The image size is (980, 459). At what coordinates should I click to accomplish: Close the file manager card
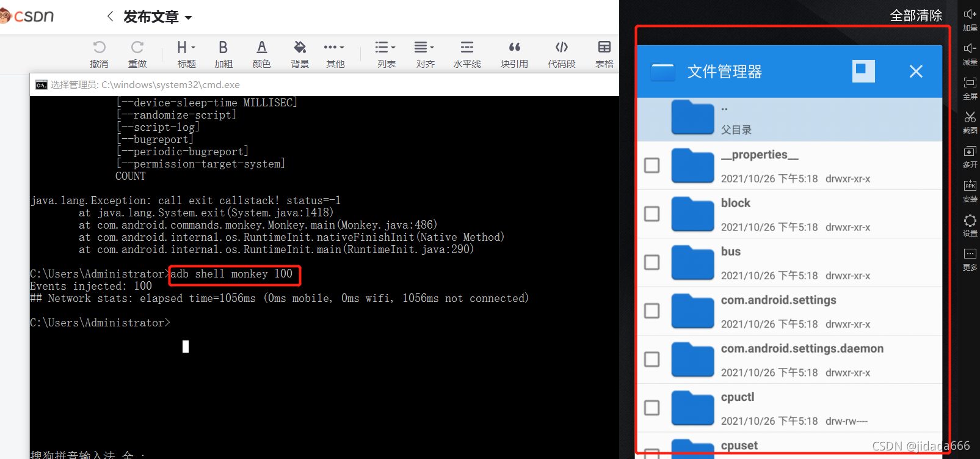(916, 72)
